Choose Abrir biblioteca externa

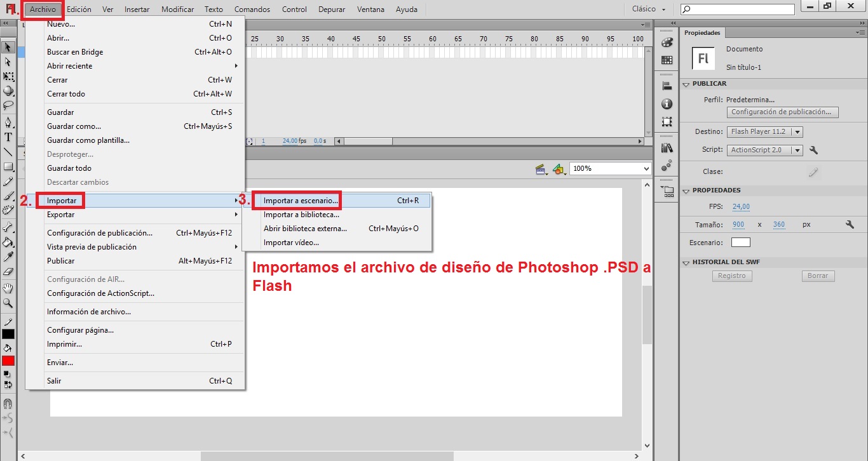tap(337, 229)
